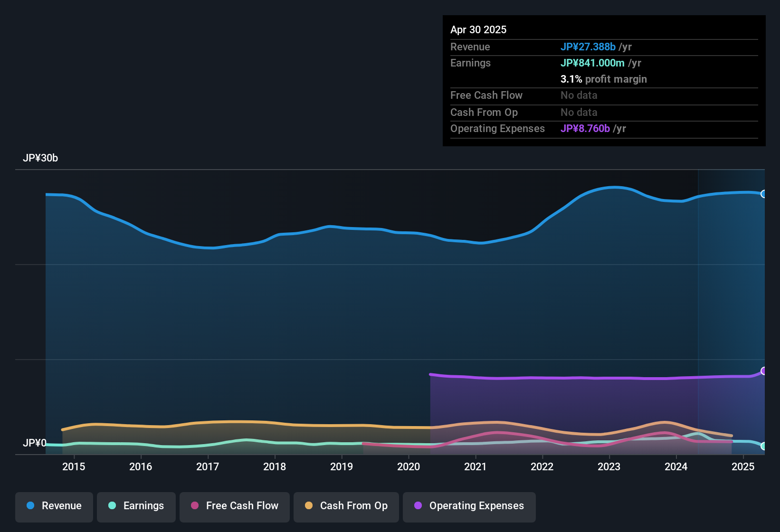The width and height of the screenshot is (780, 532).
Task: Click the Free Cash Flow row in tooltip
Action: click(604, 95)
